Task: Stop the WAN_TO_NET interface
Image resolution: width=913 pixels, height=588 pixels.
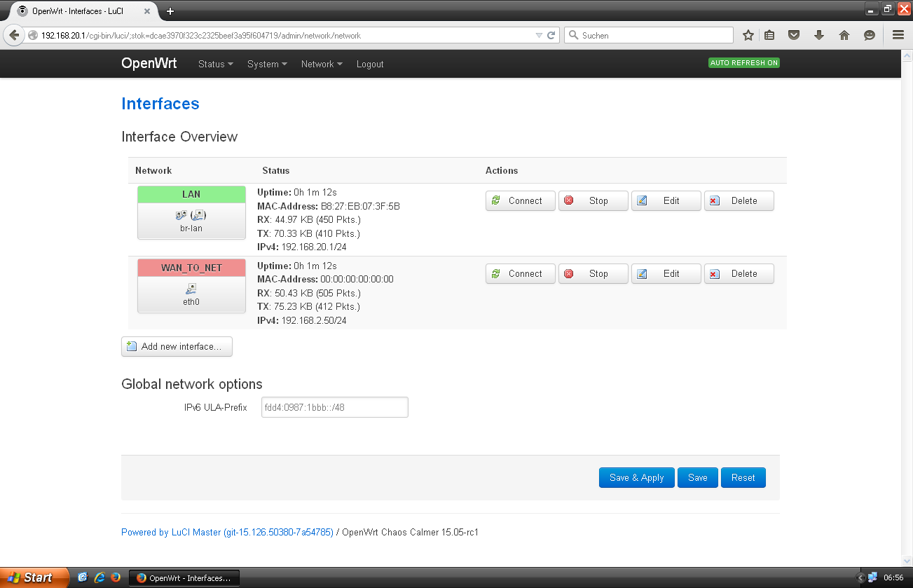Action: coord(592,274)
